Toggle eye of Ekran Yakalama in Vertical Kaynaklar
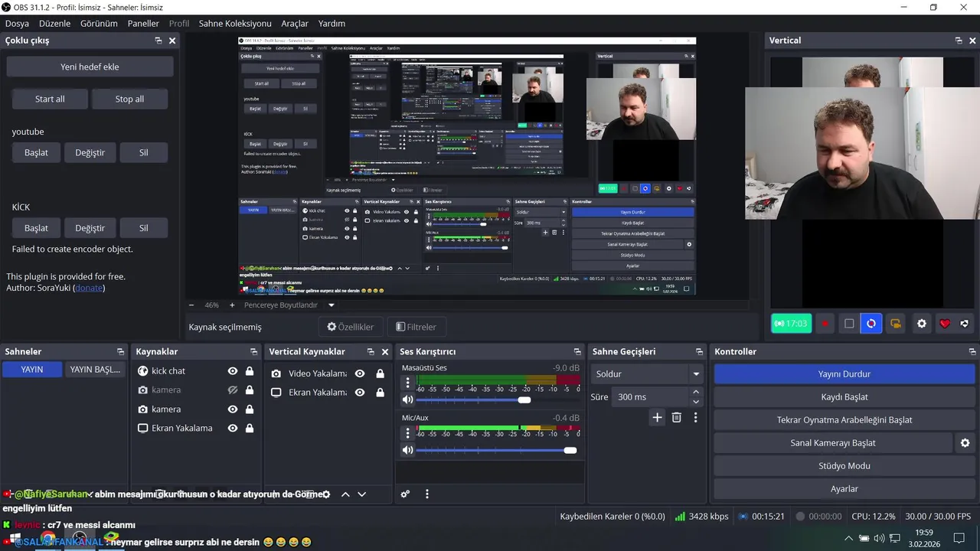Viewport: 980px width, 551px height. coord(360,393)
